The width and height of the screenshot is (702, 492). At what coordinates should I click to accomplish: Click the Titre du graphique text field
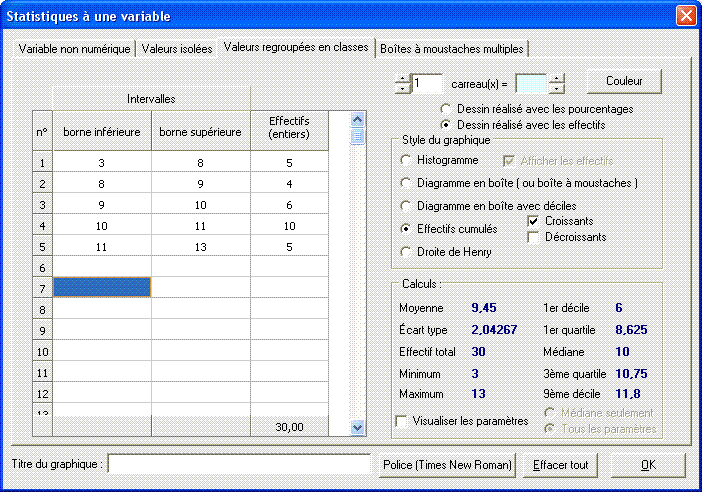(239, 465)
